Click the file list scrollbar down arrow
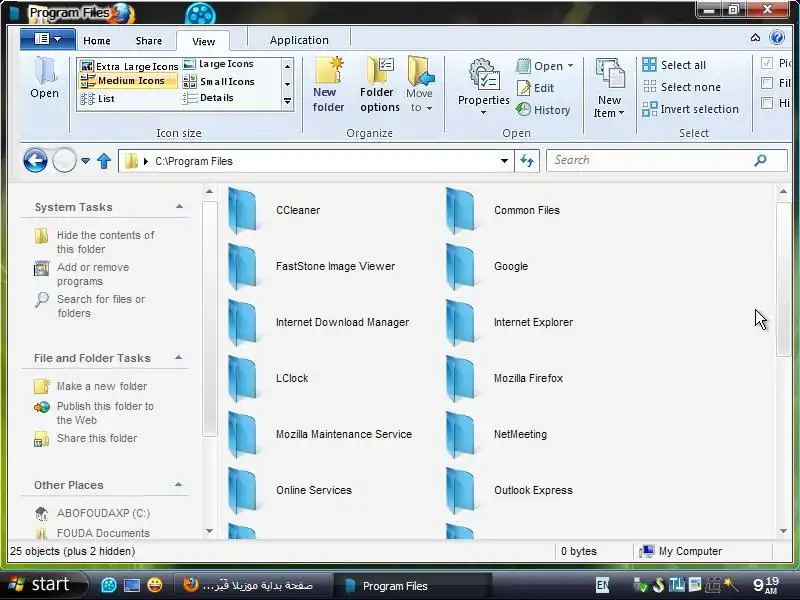800x600 pixels. 783,531
